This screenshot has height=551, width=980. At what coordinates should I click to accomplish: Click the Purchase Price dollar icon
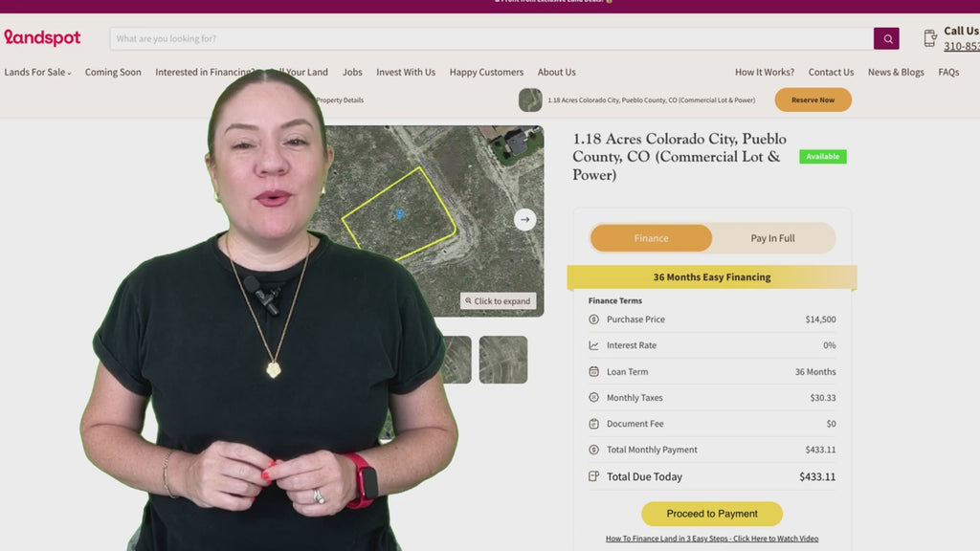(x=594, y=320)
